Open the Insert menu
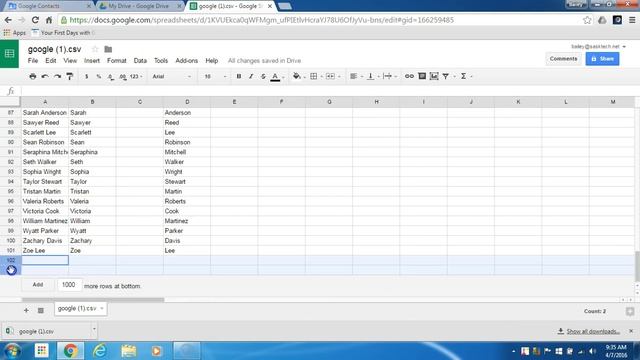640x360 pixels. pos(92,60)
